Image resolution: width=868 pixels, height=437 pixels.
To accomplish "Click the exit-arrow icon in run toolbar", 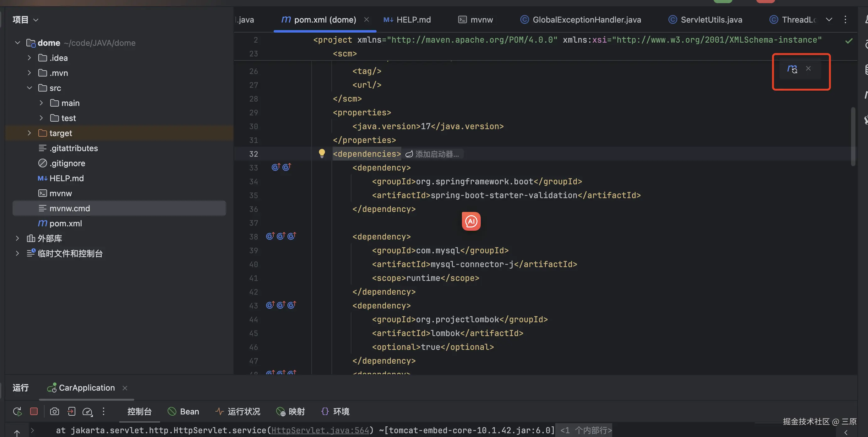I will click(x=71, y=411).
